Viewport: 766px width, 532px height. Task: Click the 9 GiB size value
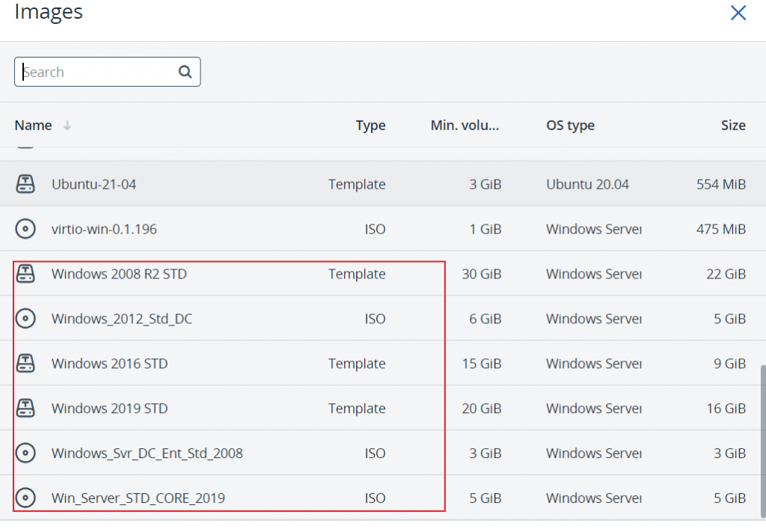[x=730, y=364]
